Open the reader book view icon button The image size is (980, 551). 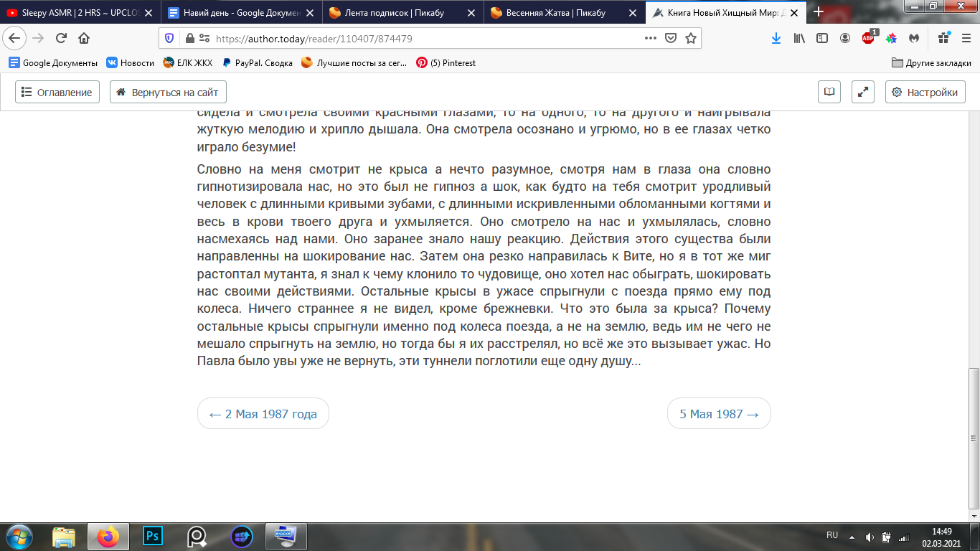click(829, 92)
